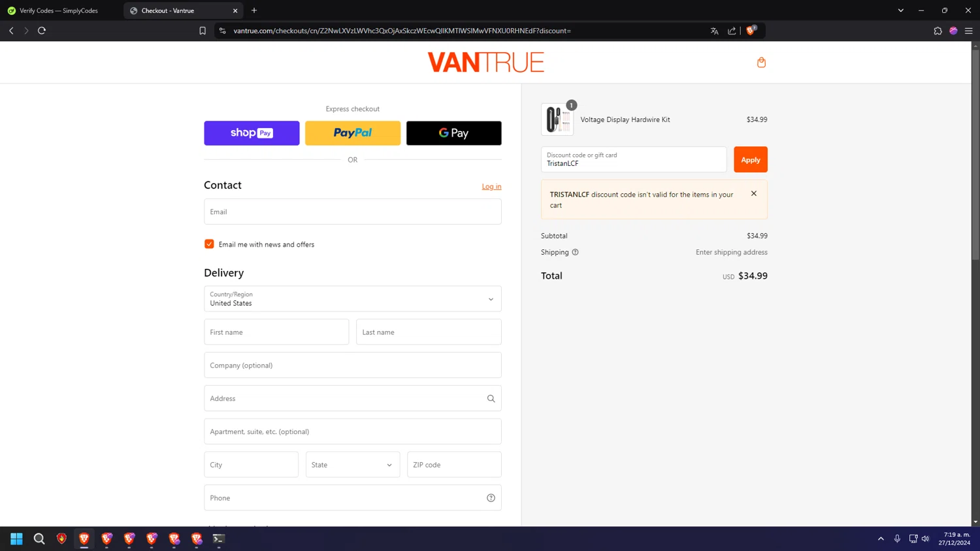980x551 pixels.
Task: Click the translate page icon
Action: coord(714,31)
